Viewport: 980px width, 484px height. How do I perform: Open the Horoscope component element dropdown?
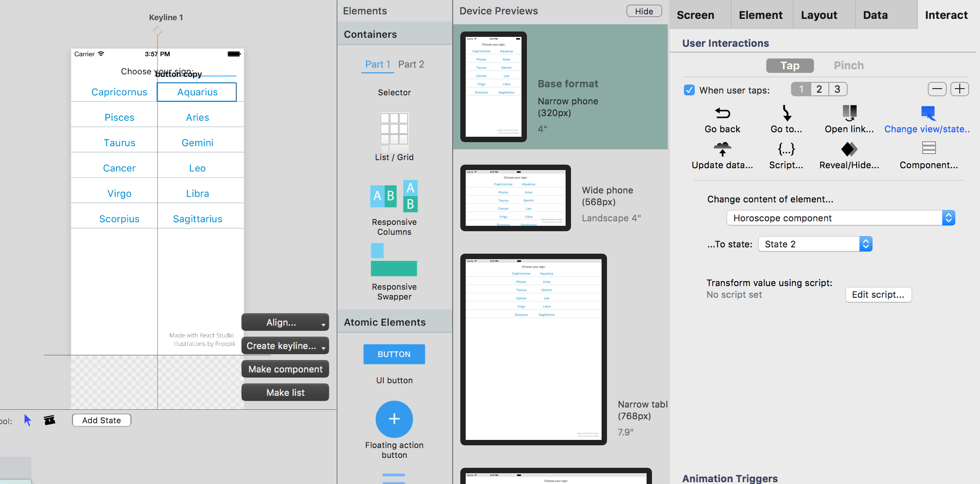coord(841,218)
